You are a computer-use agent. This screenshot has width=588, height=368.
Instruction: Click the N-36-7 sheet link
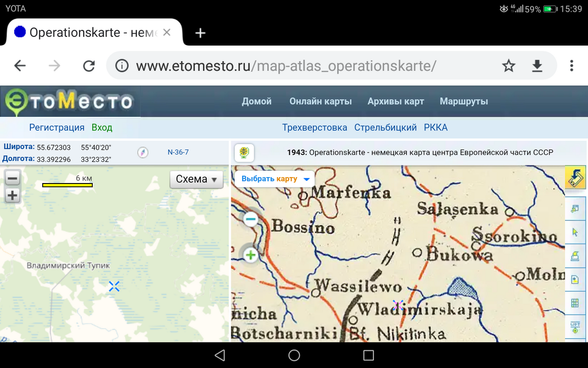click(178, 153)
